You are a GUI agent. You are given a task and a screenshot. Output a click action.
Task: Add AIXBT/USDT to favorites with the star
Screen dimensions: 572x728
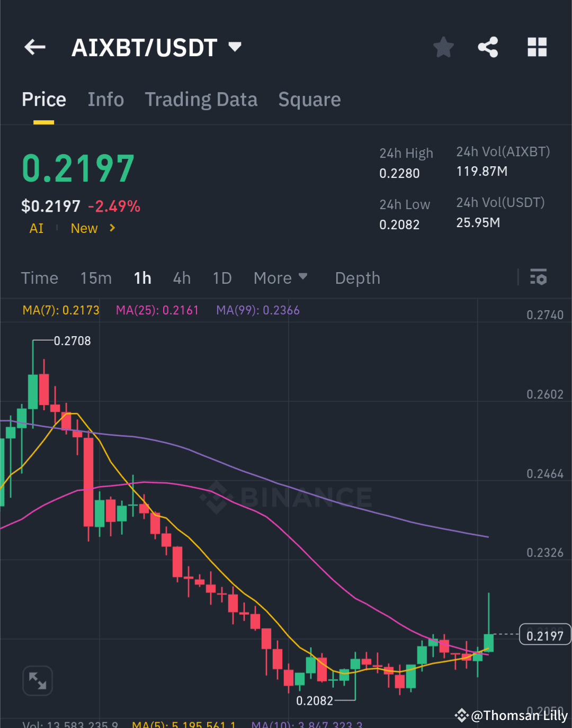443,47
